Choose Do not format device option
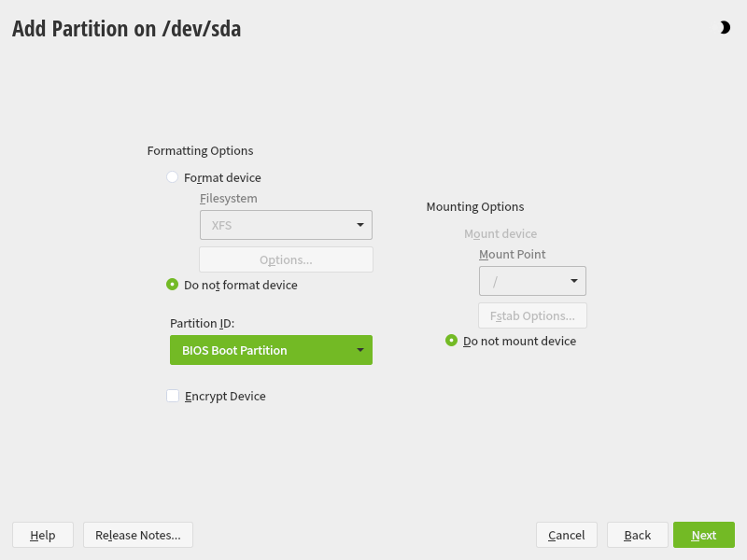 [173, 285]
